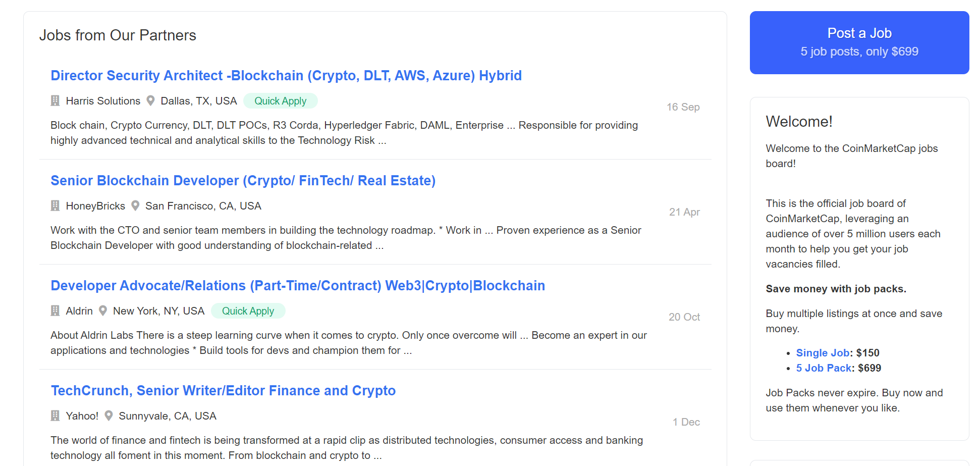Screen dimensions: 980x466
Task: Open the Developer Advocate/Relations job posting
Action: pos(298,285)
